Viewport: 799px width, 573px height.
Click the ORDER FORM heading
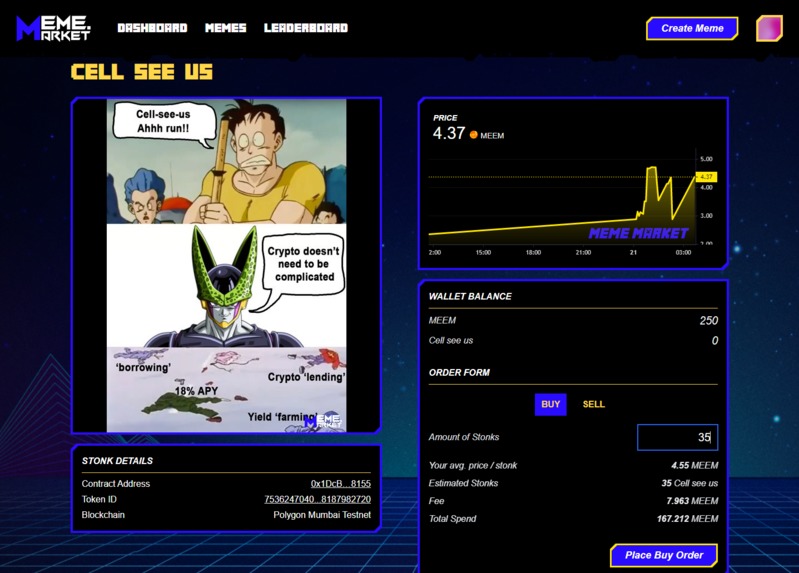459,373
